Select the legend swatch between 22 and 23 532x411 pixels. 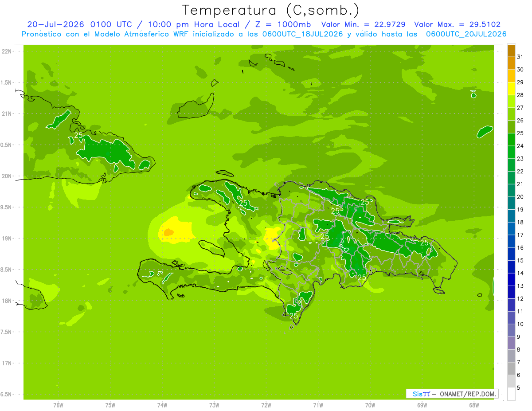[x=511, y=165]
